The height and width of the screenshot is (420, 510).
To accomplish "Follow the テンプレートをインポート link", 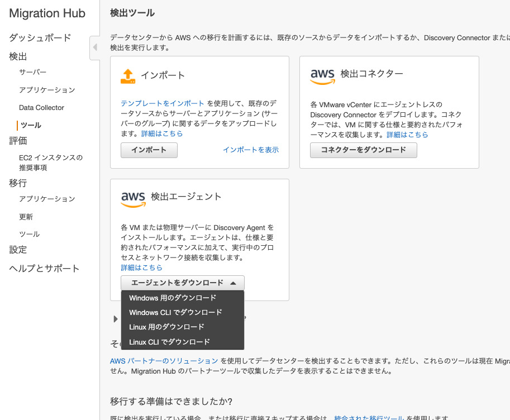I will (163, 103).
